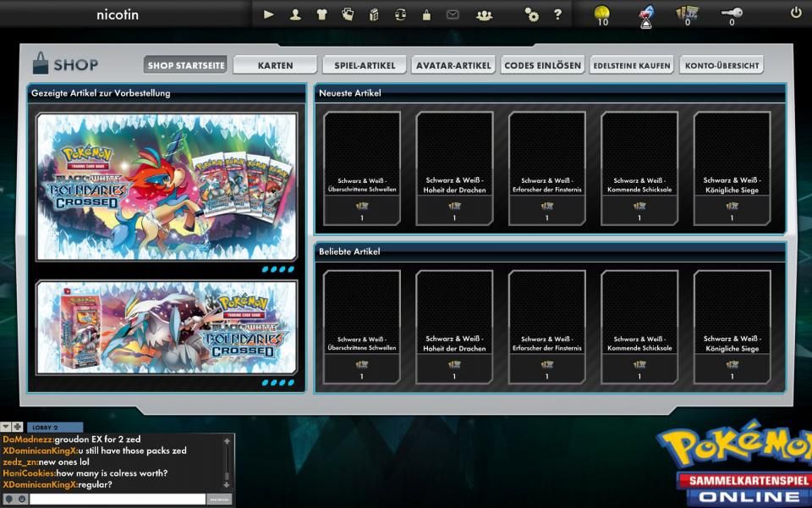Open the mail envelope icon
The width and height of the screenshot is (812, 508).
point(453,14)
